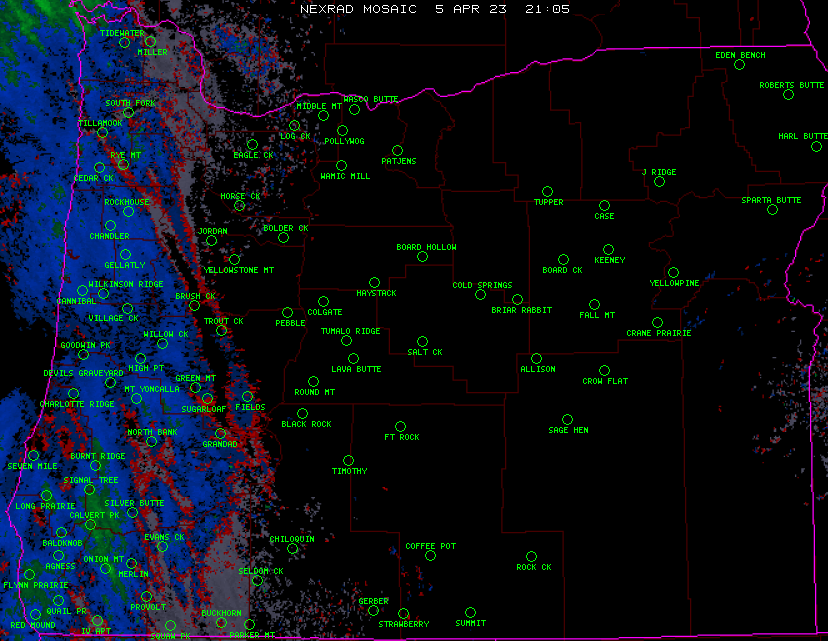Image resolution: width=828 pixels, height=641 pixels.
Task: Select the Yellowpine station circle
Action: coord(673,272)
